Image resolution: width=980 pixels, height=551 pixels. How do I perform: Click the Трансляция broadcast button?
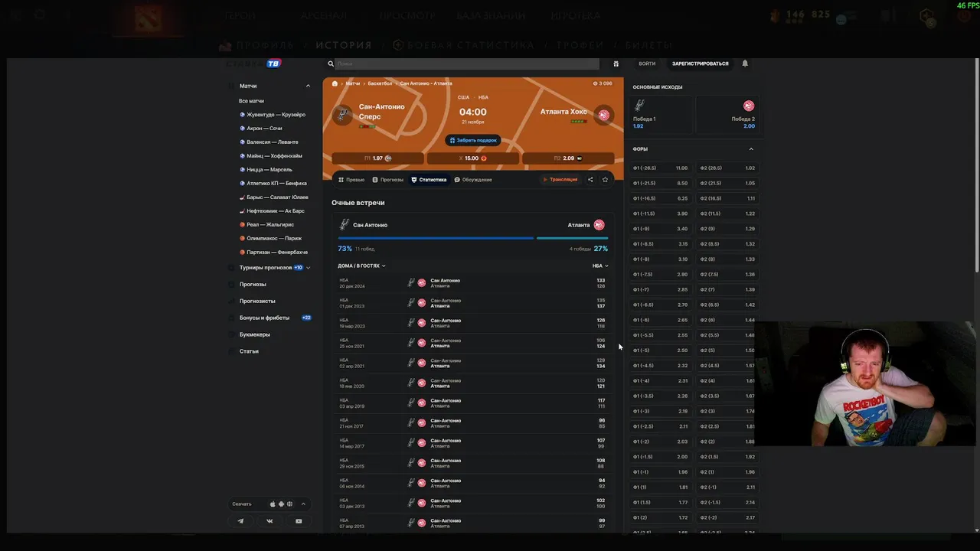[x=560, y=180]
